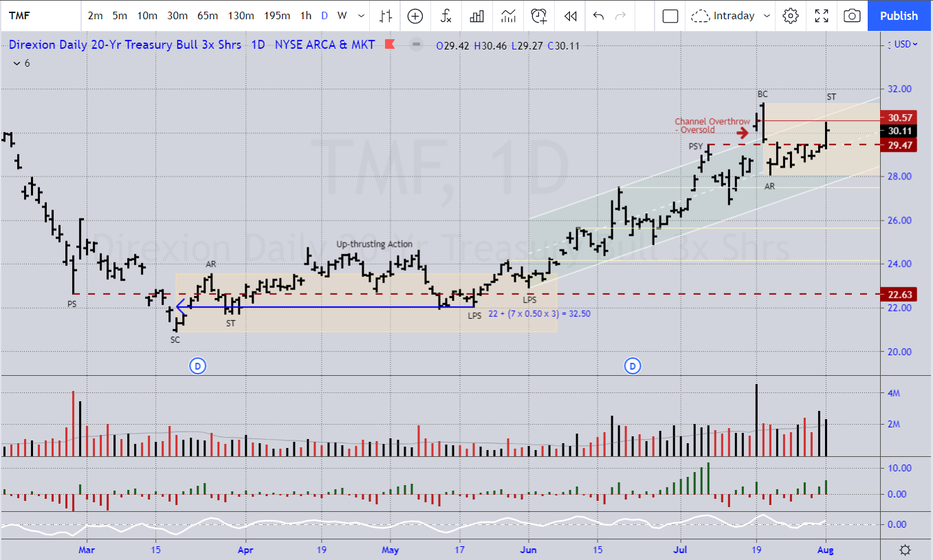Open indicator templates icon

[x=508, y=16]
